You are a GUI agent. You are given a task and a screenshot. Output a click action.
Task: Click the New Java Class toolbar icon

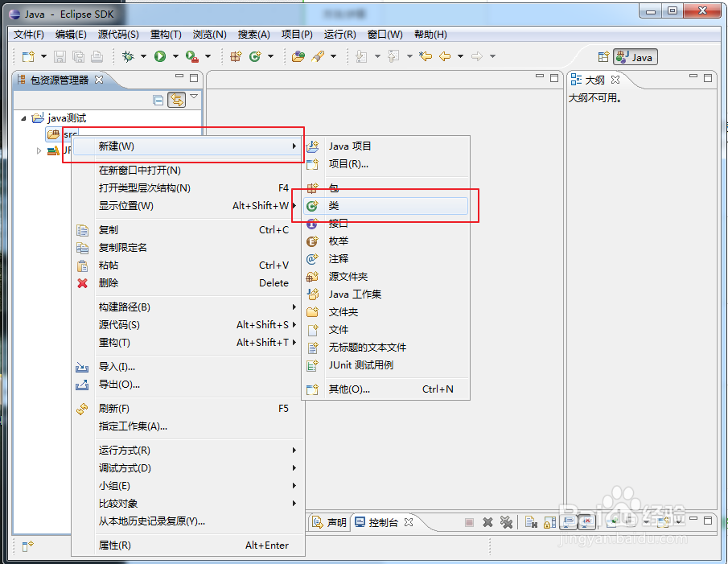pyautogui.click(x=255, y=56)
